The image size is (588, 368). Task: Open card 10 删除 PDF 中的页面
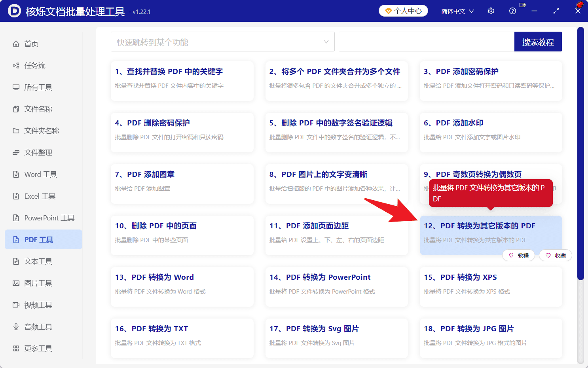point(182,235)
